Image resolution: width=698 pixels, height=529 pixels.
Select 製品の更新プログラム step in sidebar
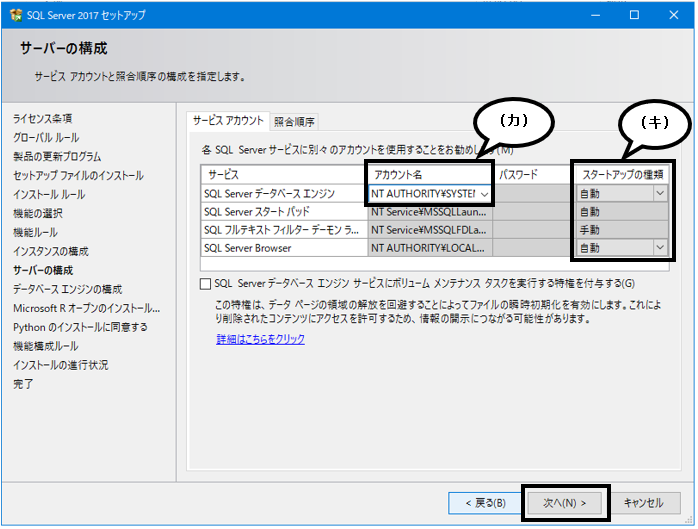click(57, 157)
